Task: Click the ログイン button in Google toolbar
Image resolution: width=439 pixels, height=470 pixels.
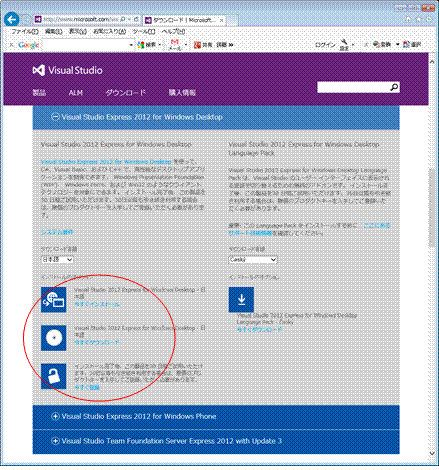Action: coord(325,44)
